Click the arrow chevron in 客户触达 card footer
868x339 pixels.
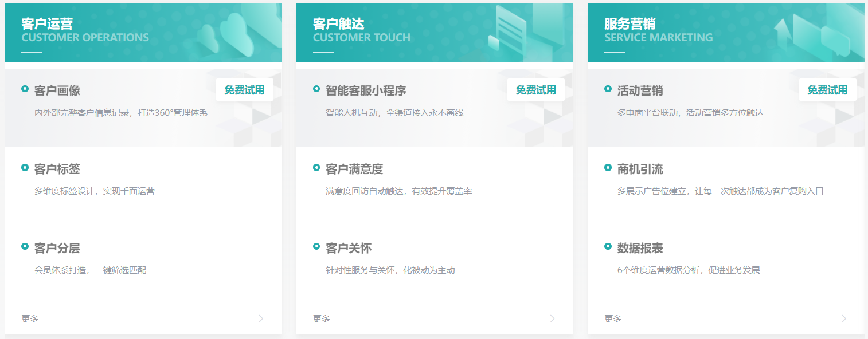point(552,318)
